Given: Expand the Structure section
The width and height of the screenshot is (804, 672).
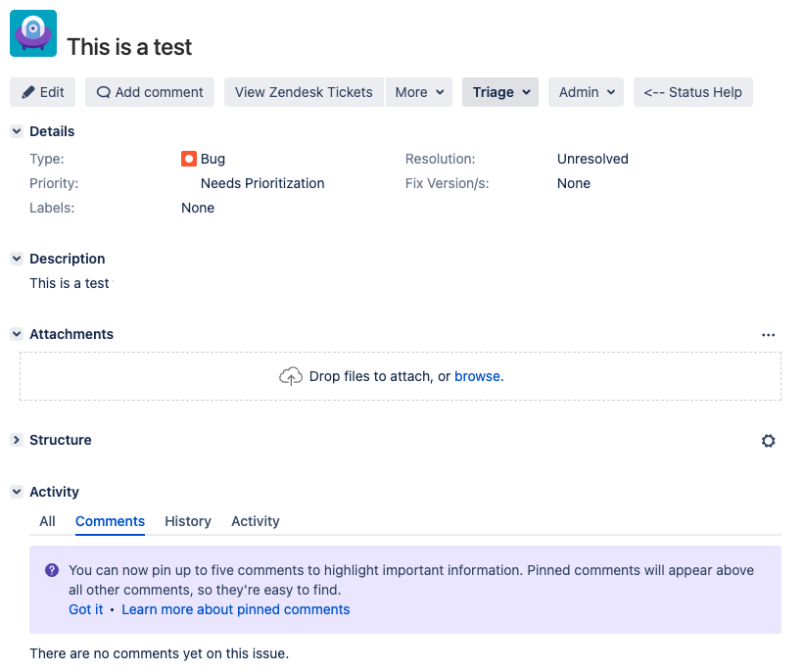Looking at the screenshot, I should (15, 440).
